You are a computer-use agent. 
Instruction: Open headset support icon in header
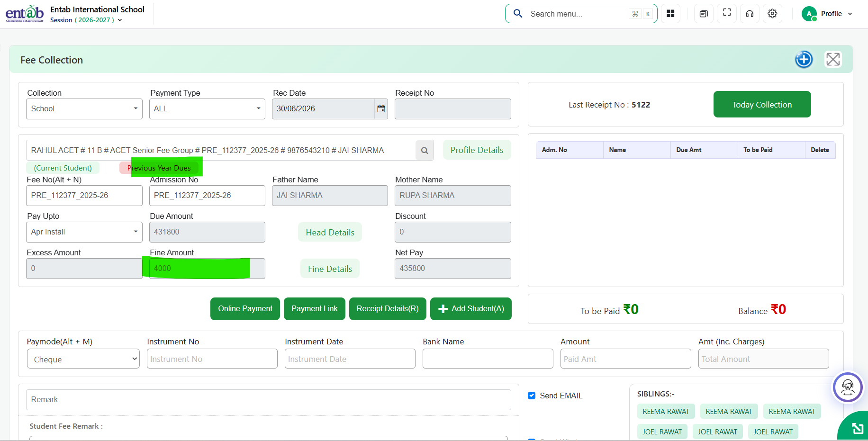tap(750, 14)
